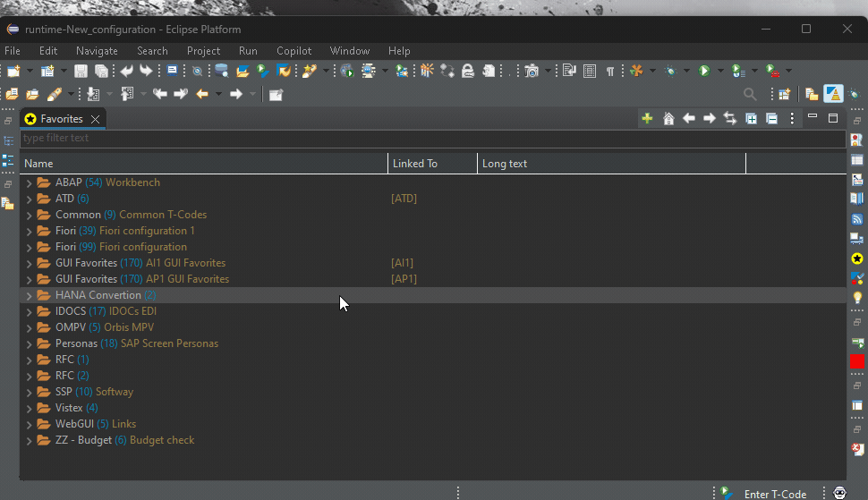868x500 pixels.
Task: Select the Vistex folder row
Action: tap(433, 408)
